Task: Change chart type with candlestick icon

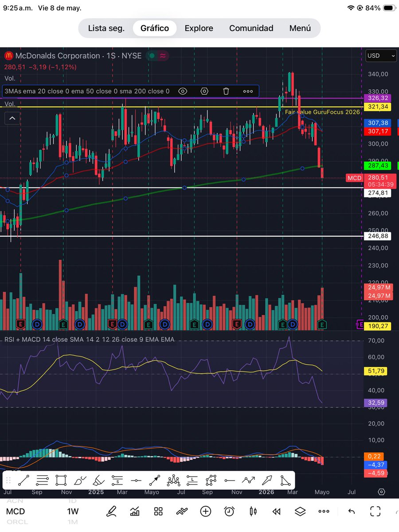Action: [x=253, y=511]
